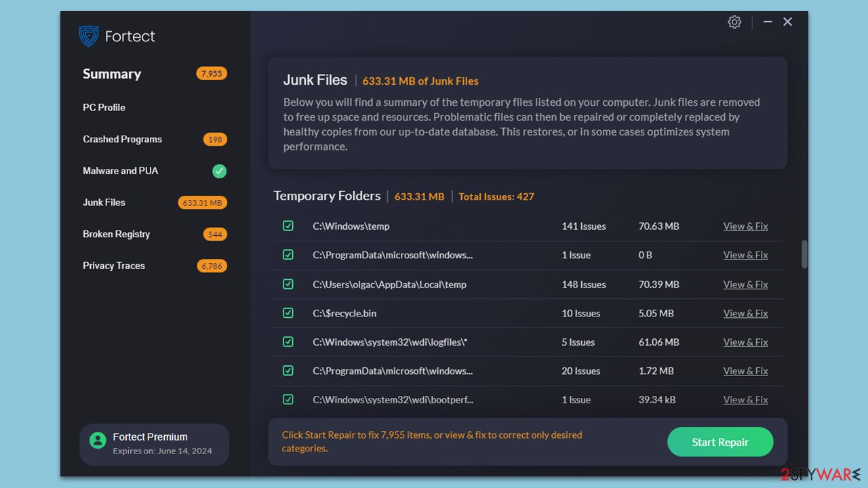The width and height of the screenshot is (868, 488).
Task: Click the '39.34 kB' size value
Action: point(657,400)
